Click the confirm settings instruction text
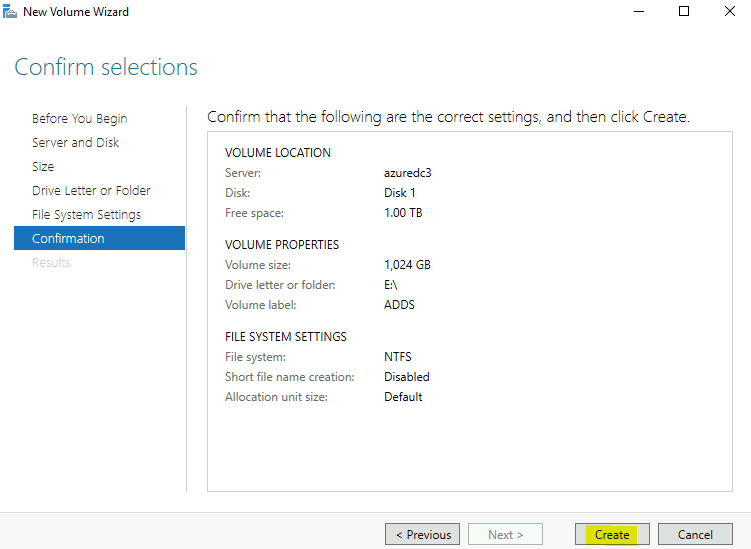This screenshot has width=751, height=549. click(448, 116)
